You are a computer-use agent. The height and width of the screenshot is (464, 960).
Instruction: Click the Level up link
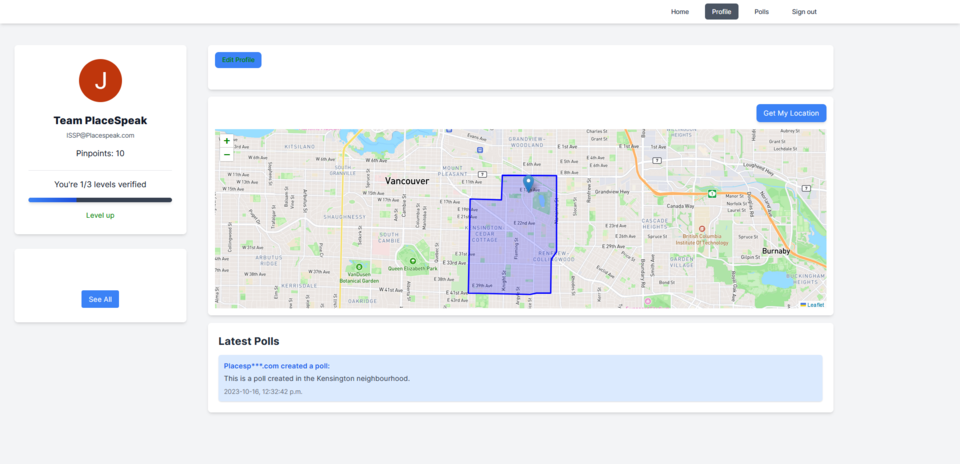(100, 215)
